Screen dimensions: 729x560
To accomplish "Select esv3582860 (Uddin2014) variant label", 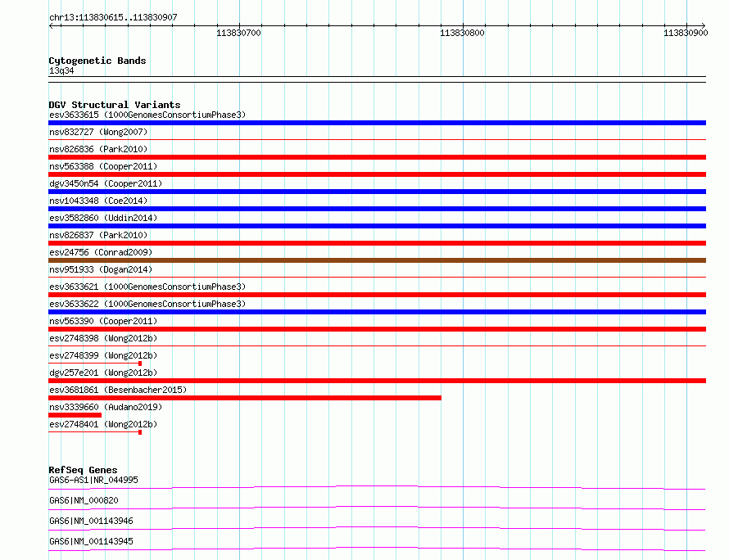I will click(103, 218).
